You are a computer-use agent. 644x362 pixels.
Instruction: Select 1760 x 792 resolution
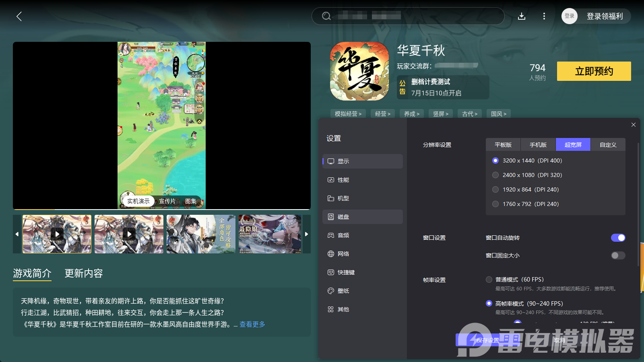point(495,204)
